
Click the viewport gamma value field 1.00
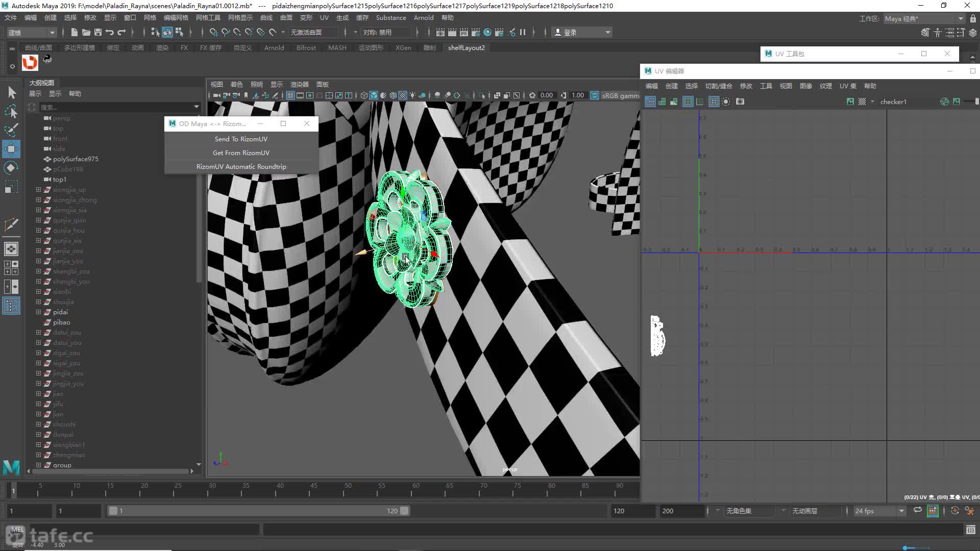click(578, 95)
